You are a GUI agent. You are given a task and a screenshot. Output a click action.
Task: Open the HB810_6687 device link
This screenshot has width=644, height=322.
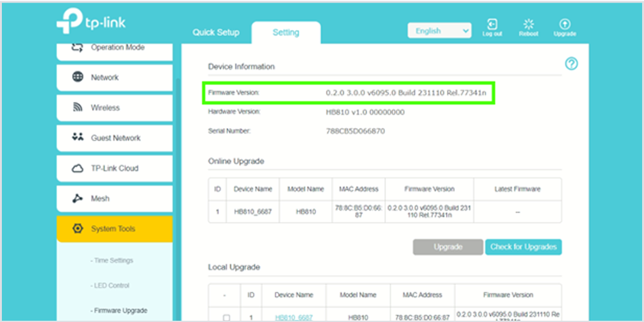(294, 318)
